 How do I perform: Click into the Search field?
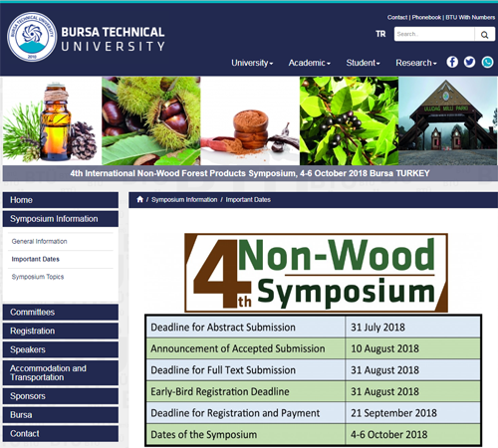click(434, 34)
